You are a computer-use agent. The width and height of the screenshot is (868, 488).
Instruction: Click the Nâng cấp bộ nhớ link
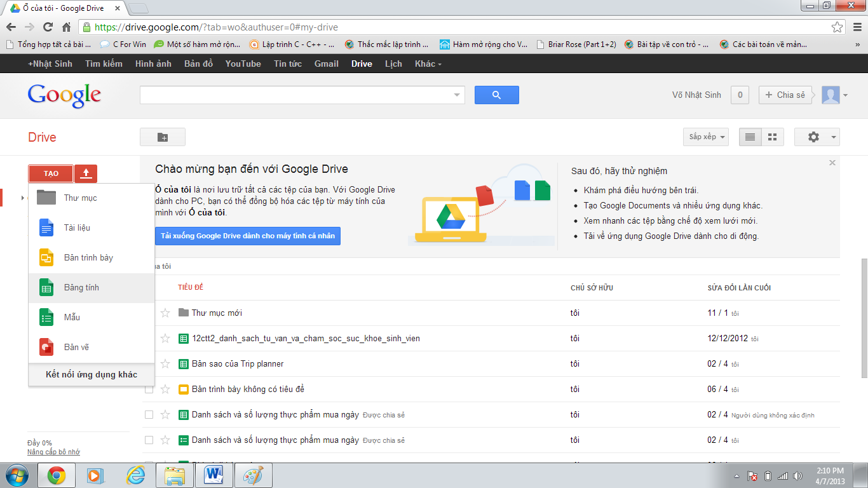pyautogui.click(x=53, y=452)
